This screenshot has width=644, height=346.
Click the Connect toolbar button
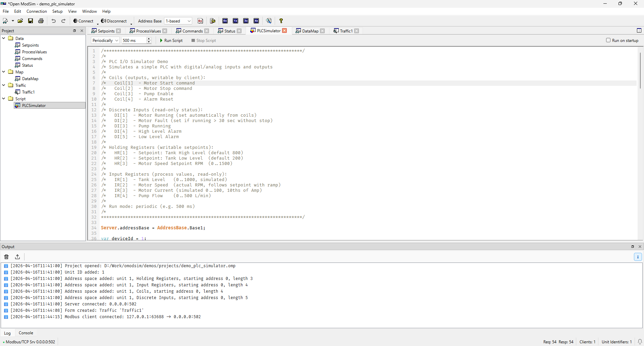[83, 21]
